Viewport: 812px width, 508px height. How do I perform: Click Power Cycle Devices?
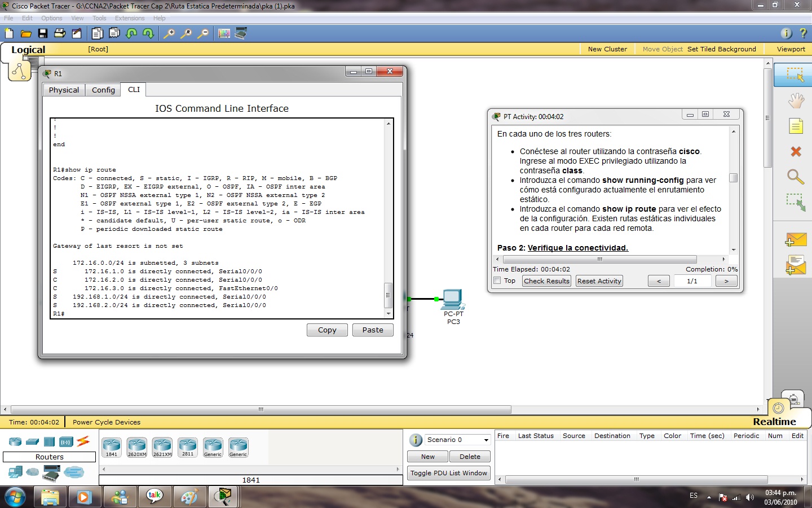[x=106, y=422]
